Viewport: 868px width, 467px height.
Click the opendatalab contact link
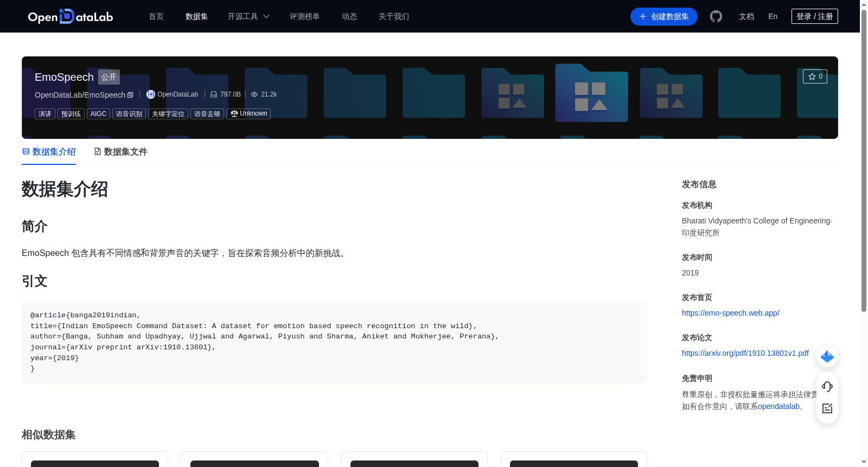[x=778, y=406]
